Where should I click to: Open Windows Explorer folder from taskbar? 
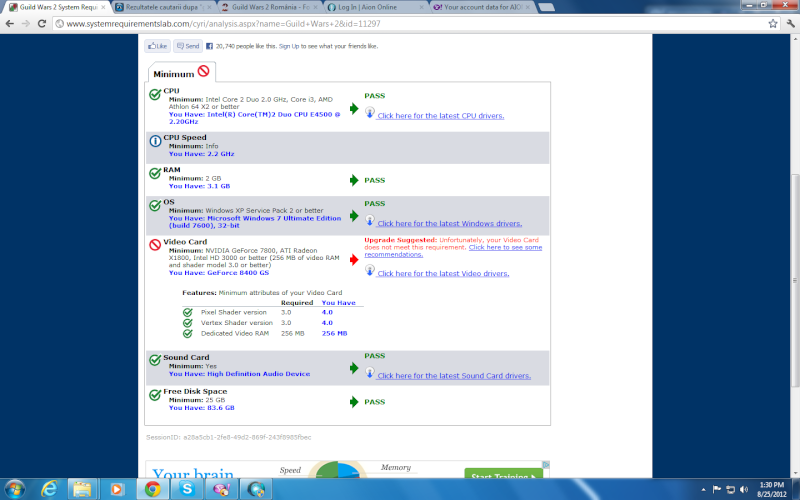click(x=82, y=489)
